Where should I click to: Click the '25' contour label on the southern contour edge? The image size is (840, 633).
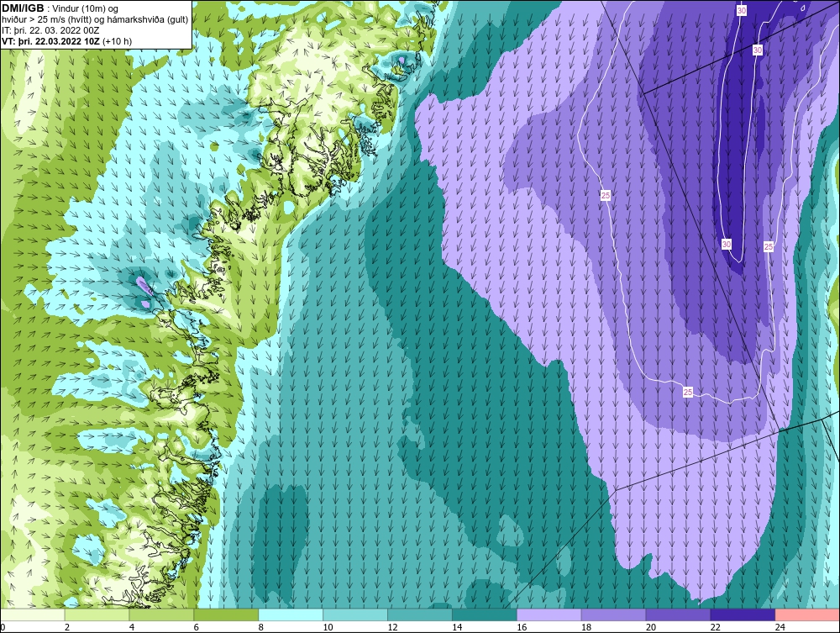pyautogui.click(x=688, y=393)
